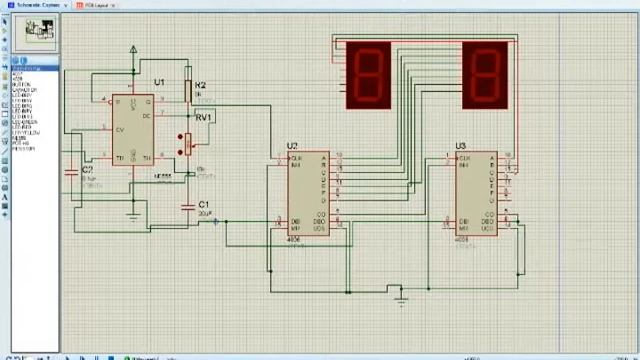Select capacitor C1 on the schematic

tap(188, 207)
